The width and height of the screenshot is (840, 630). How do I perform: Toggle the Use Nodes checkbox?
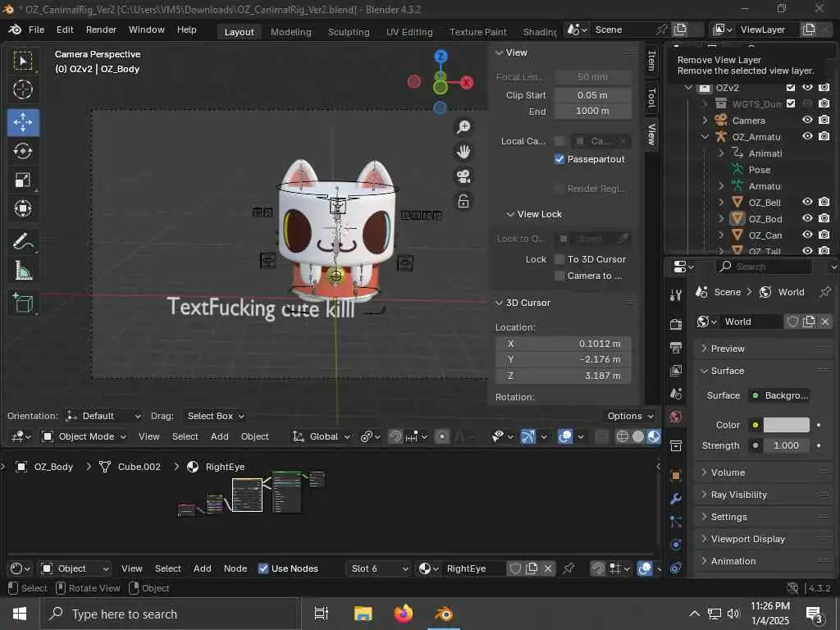point(263,568)
